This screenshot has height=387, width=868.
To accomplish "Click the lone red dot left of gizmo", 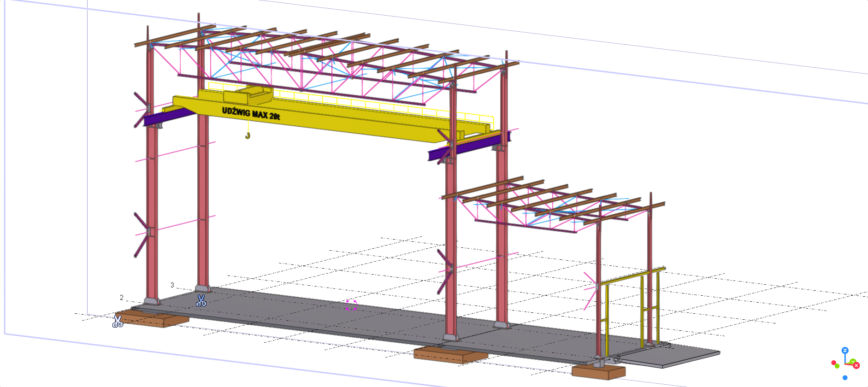I will click(x=833, y=363).
